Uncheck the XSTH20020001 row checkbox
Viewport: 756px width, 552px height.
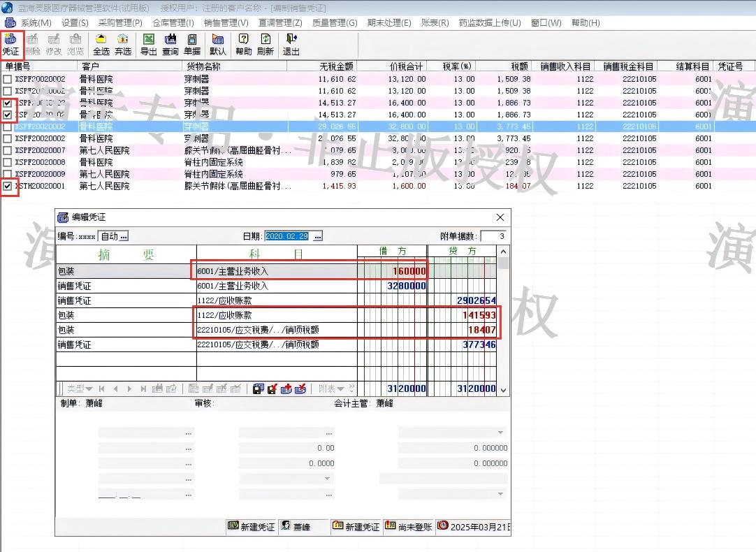[8, 186]
